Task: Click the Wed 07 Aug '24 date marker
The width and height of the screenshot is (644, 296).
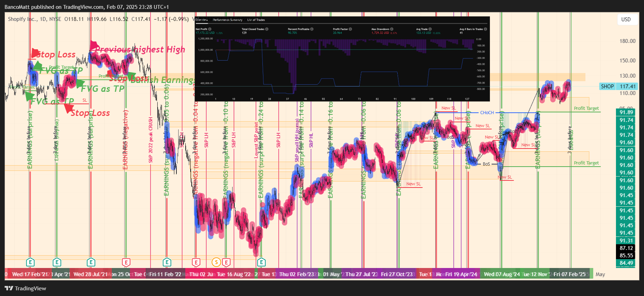Action: [x=502, y=274]
